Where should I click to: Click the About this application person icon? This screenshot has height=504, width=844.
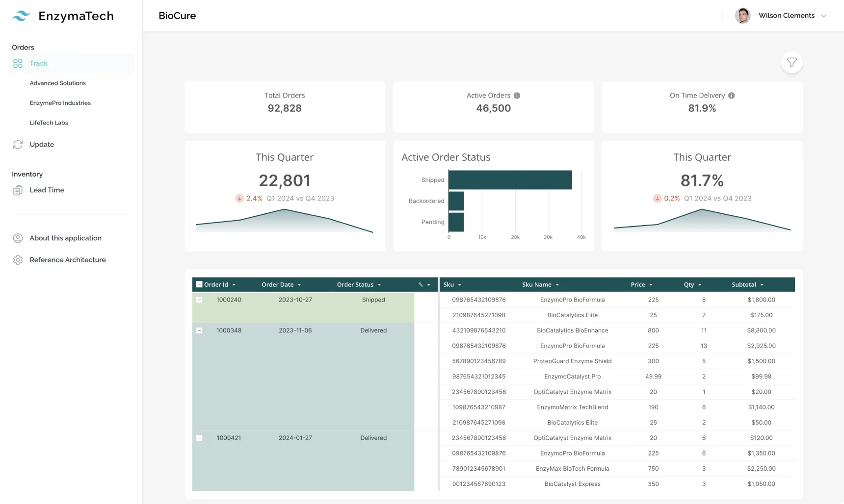coord(18,238)
